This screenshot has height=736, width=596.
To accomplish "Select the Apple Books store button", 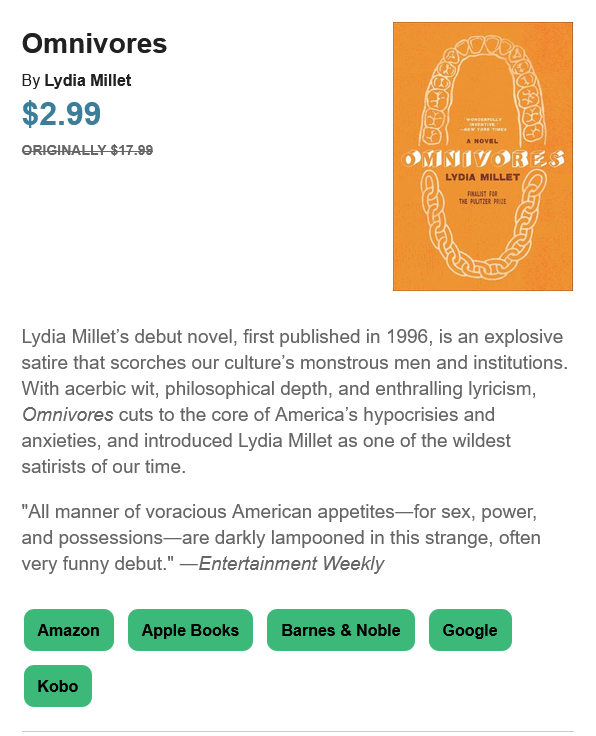I will coord(190,630).
